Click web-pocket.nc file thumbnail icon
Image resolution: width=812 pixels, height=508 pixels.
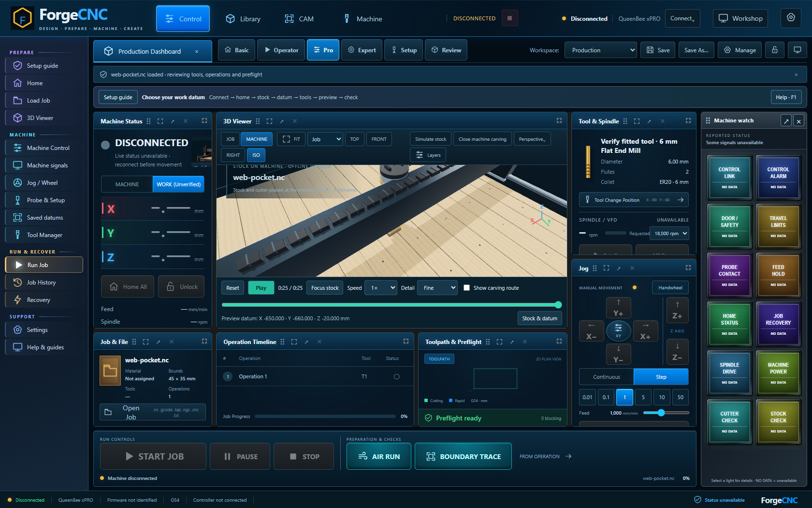[x=110, y=371]
